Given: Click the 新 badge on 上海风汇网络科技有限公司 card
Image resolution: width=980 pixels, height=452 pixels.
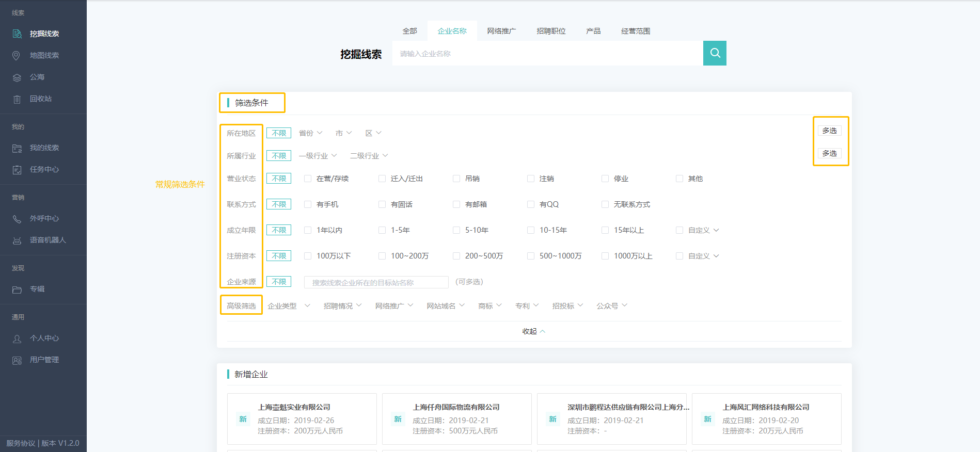Looking at the screenshot, I should click(x=707, y=419).
